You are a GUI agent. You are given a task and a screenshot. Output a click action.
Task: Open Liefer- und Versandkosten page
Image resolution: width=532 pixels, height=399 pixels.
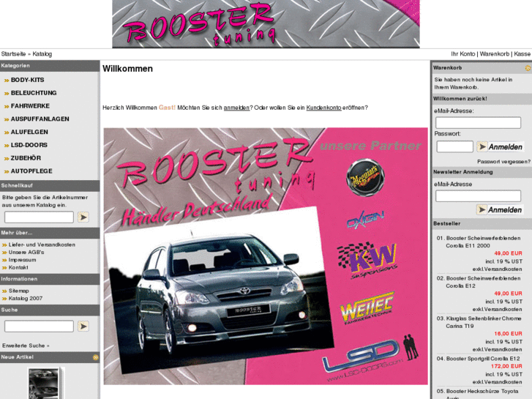[42, 245]
